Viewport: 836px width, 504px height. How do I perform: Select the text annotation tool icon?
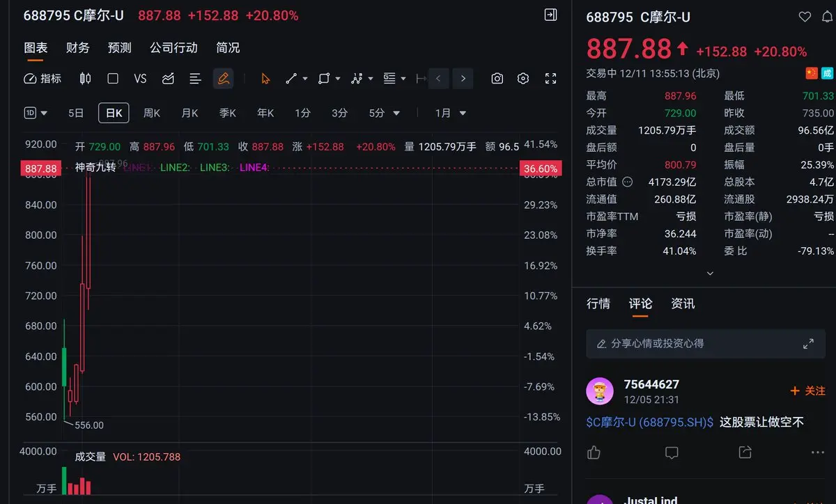(389, 79)
